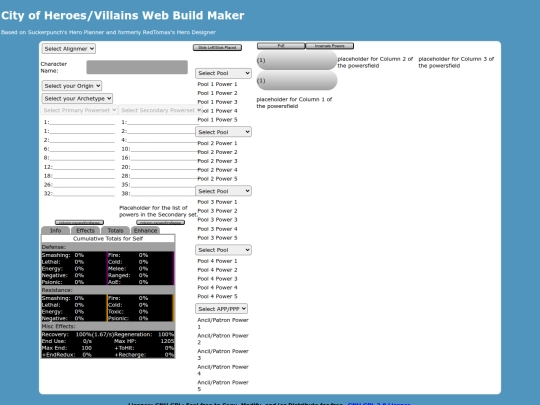Select Pool 3 Power 4
Image resolution: width=540 pixels, height=405 pixels.
tap(217, 229)
